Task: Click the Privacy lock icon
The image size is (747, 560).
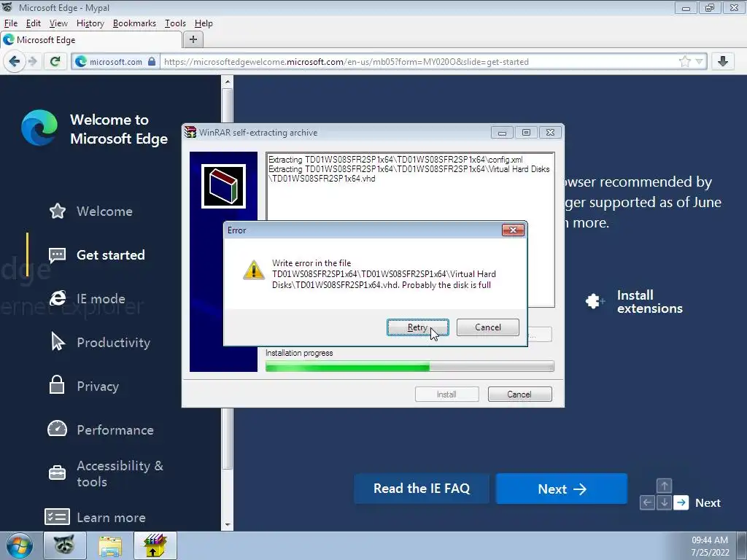Action: click(57, 385)
